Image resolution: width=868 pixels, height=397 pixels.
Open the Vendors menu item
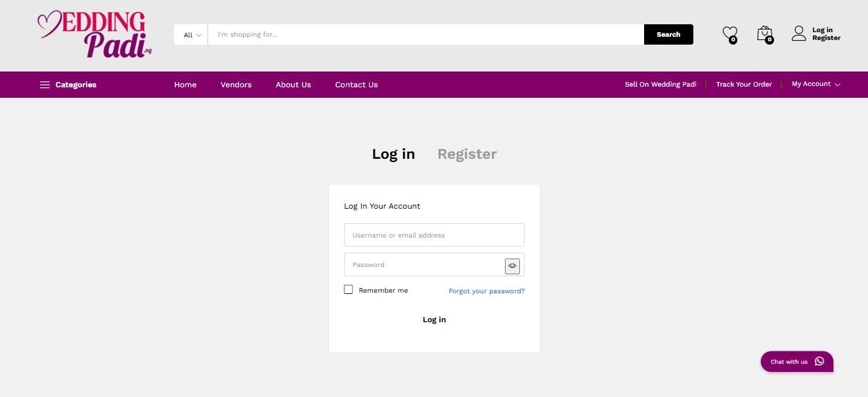[x=236, y=85]
